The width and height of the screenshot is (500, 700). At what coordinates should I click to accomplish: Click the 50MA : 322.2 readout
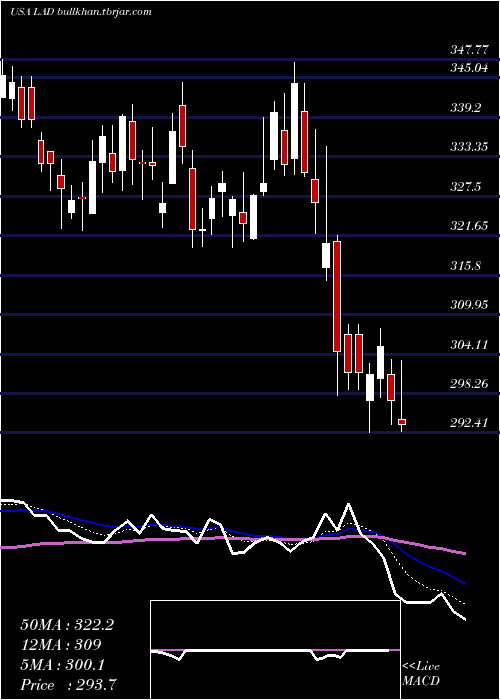coord(67,625)
